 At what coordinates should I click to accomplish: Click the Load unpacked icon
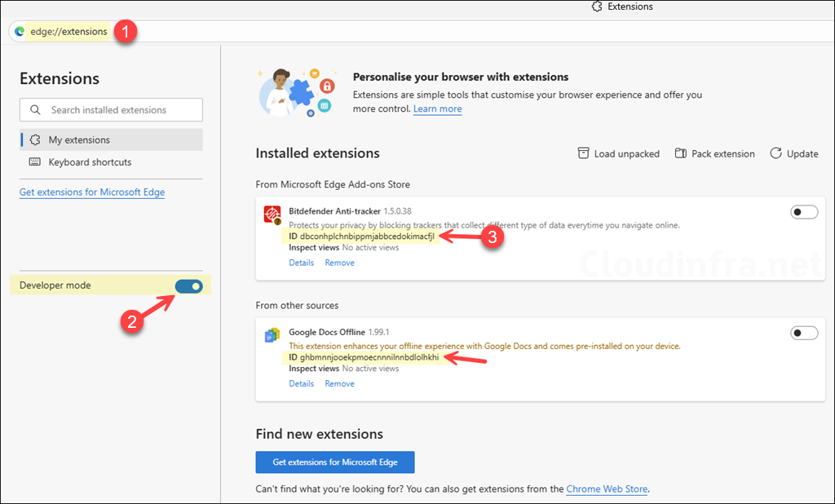pos(584,153)
